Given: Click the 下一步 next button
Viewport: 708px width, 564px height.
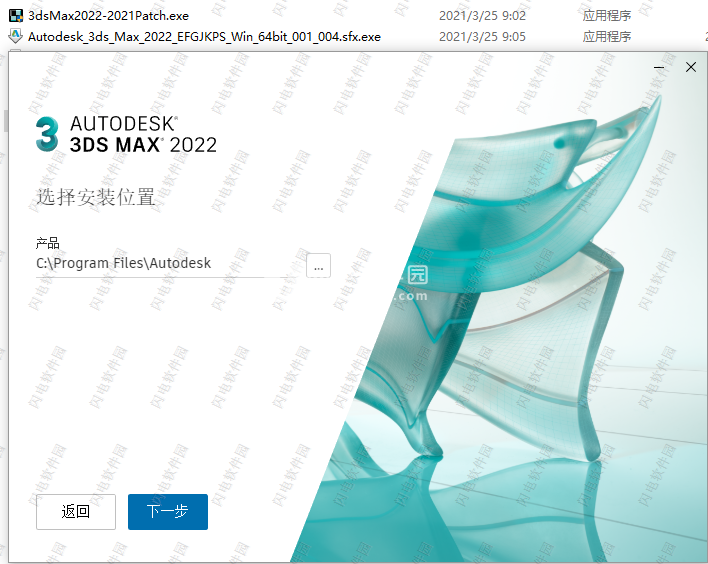Looking at the screenshot, I should point(168,512).
